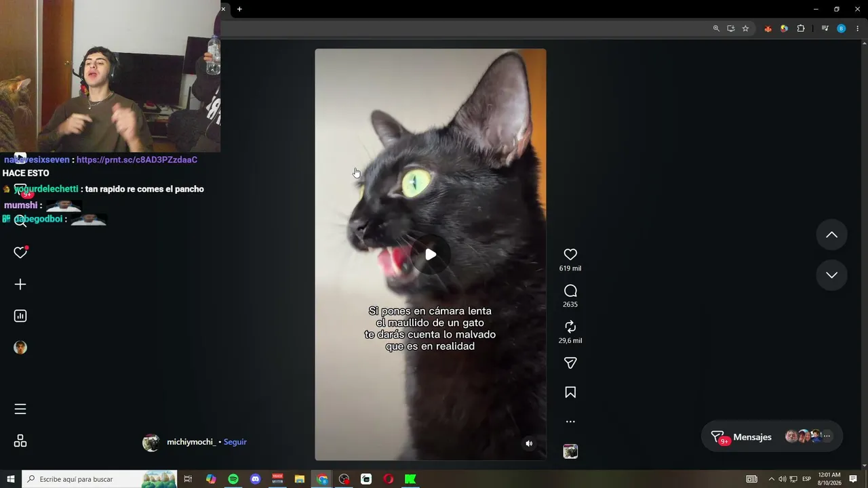
Task: Open the Windows Start menu
Action: tap(11, 479)
